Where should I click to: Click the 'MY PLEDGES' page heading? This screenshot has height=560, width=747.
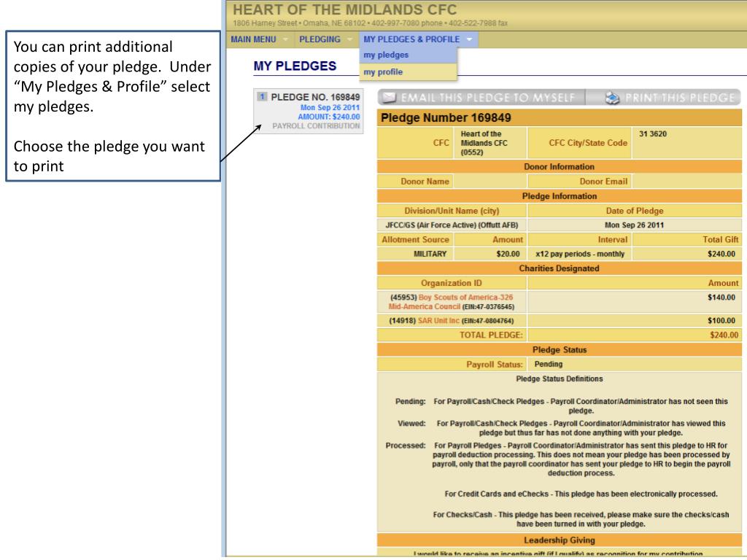point(295,66)
